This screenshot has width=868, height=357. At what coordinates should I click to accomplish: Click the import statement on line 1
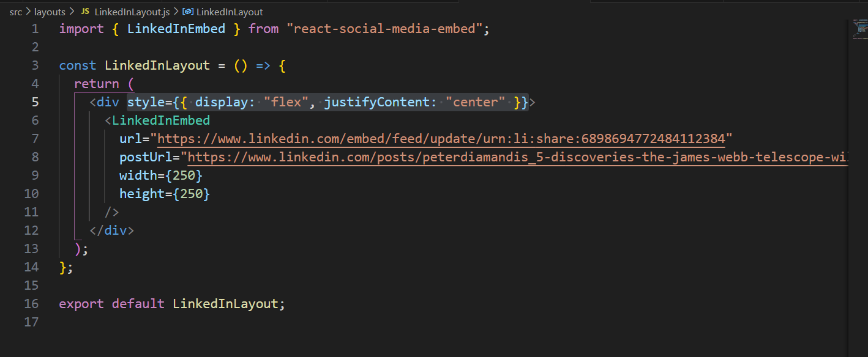coord(81,28)
